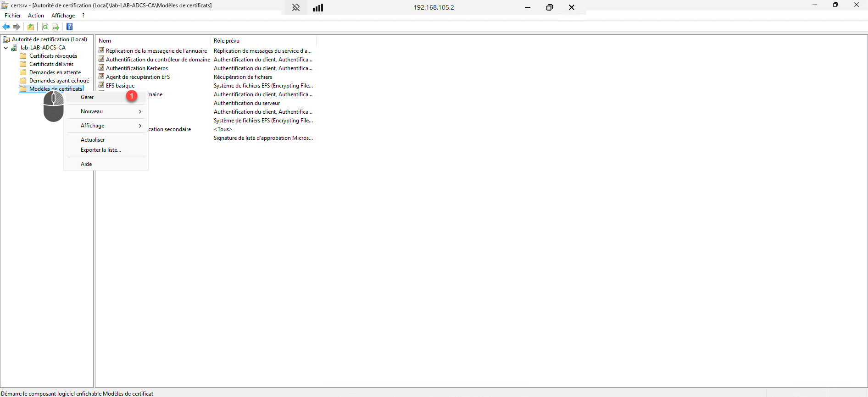Expand the Nouveau submenu
The height and width of the screenshot is (397, 868).
(106, 111)
